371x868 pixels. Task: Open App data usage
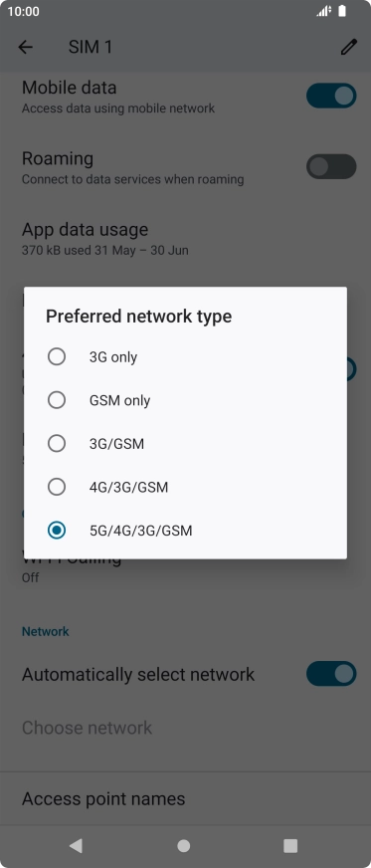(x=185, y=239)
